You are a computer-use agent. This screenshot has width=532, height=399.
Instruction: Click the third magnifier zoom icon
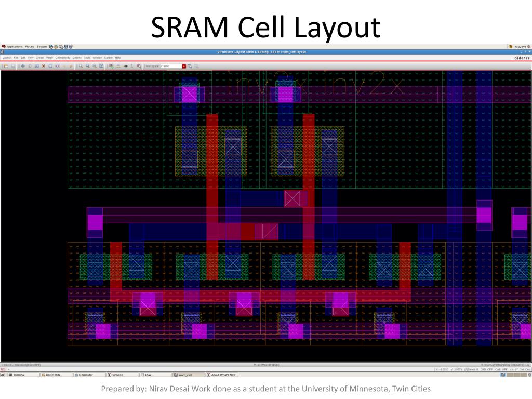tap(95, 66)
